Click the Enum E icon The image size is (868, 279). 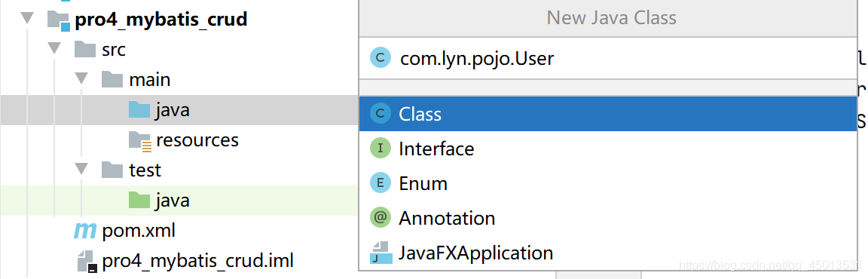coord(381,183)
